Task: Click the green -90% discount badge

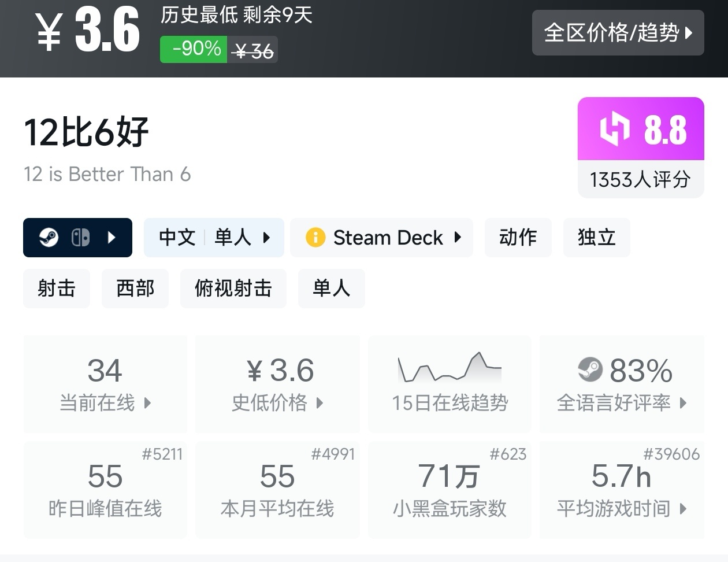Action: 194,49
